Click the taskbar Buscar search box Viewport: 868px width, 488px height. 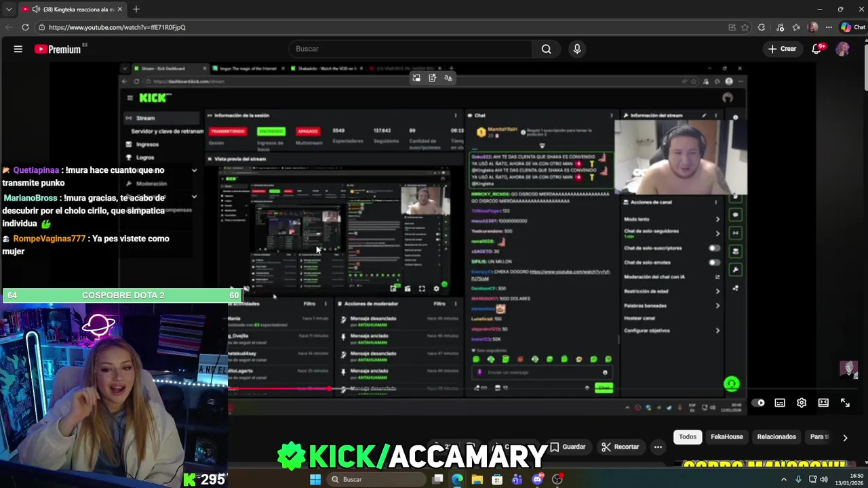tap(376, 479)
